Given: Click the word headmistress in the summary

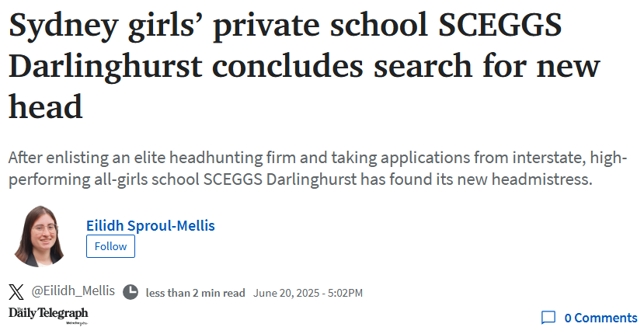Looking at the screenshot, I should click(x=541, y=179).
